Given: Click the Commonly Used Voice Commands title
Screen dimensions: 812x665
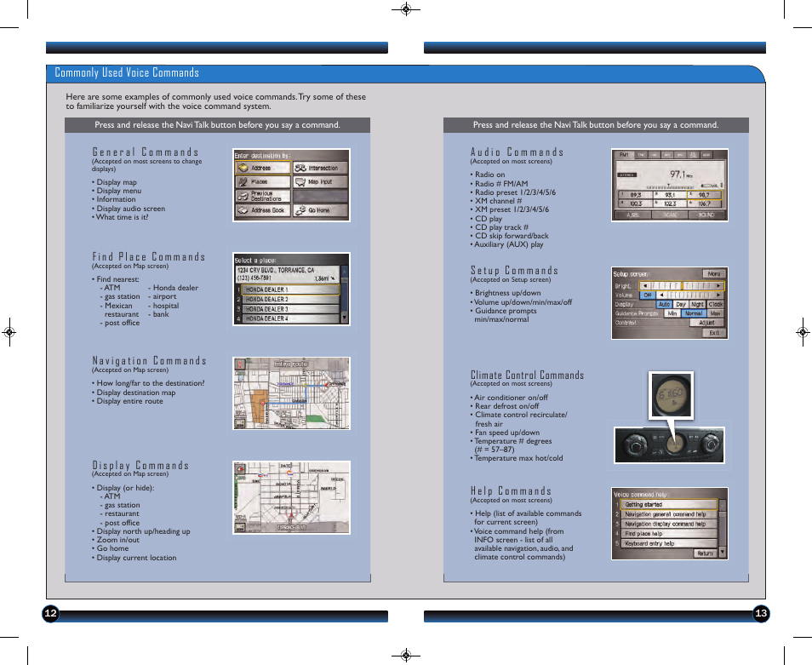Looking at the screenshot, I should [x=127, y=72].
